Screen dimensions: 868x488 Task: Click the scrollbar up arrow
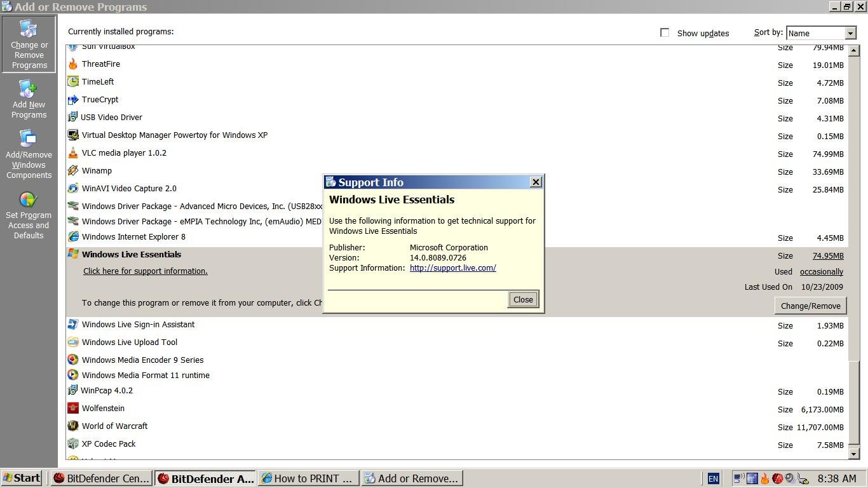[854, 50]
